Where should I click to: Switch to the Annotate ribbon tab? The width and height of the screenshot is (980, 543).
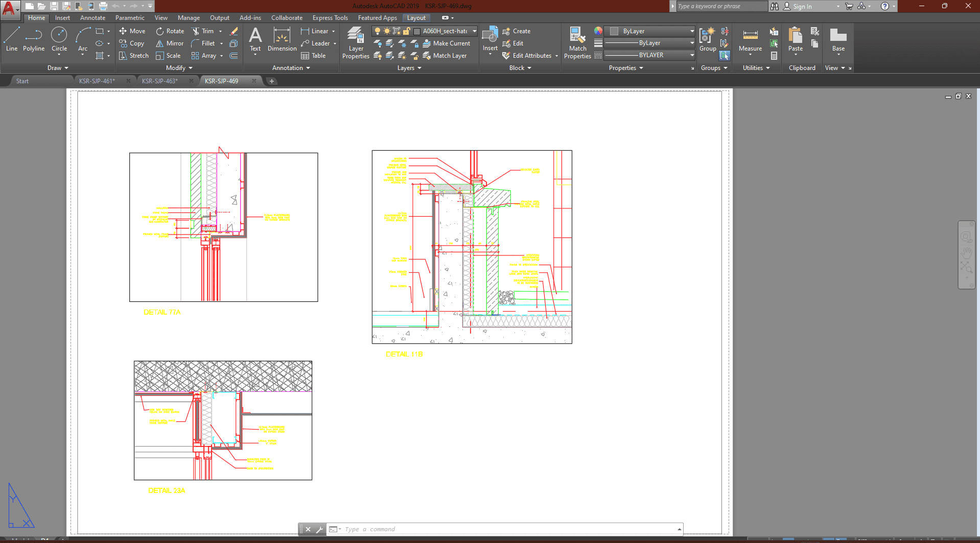pos(92,18)
